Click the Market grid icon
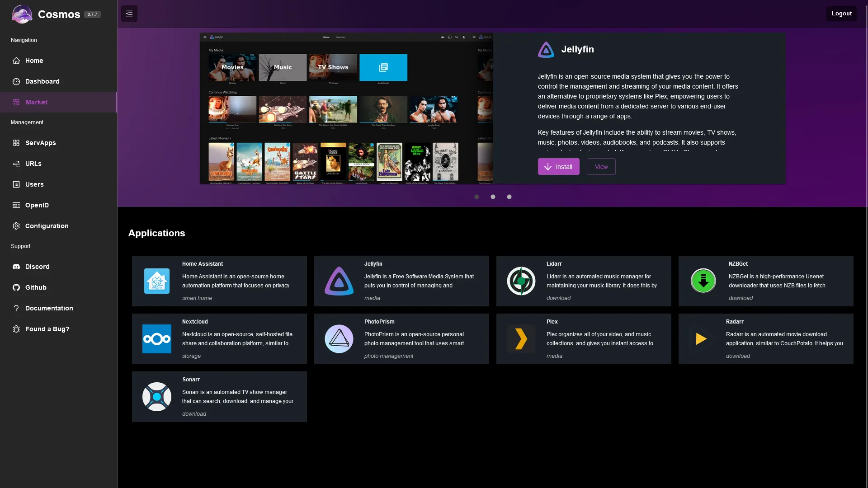Screen dimensions: 868x488 pos(16,102)
